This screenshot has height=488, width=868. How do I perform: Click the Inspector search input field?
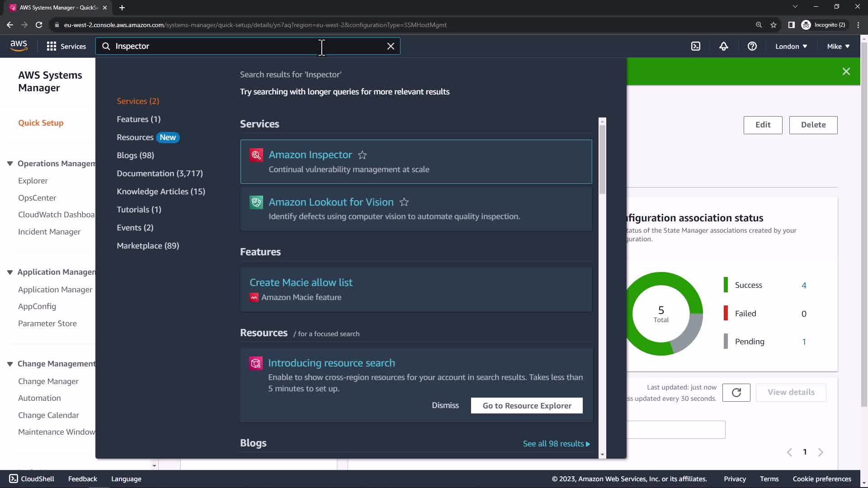217,46
